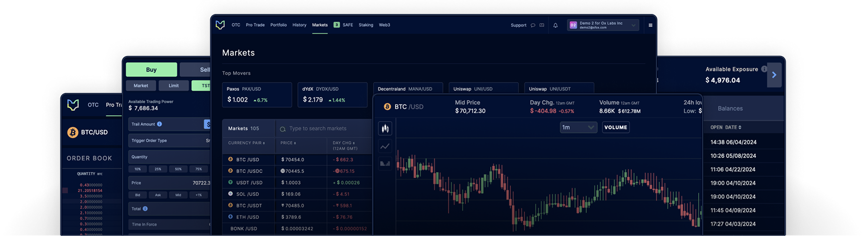Click the green SAFE badge numbered 3
Viewport: 868px width, 236px height.
pyautogui.click(x=337, y=25)
